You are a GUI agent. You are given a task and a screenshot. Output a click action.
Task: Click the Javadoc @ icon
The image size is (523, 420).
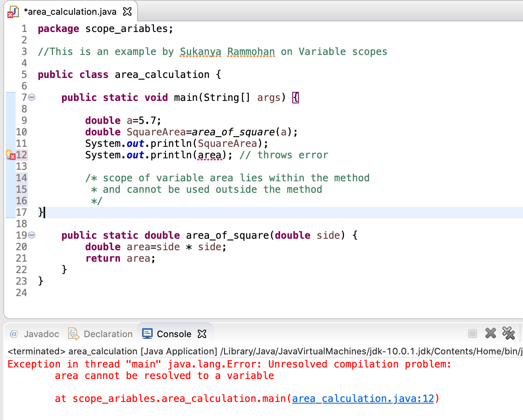point(14,334)
